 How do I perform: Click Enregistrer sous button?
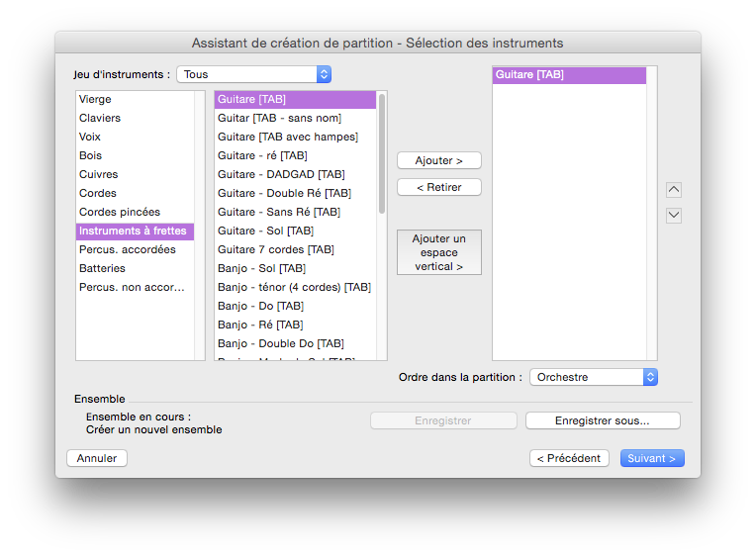[x=603, y=420]
